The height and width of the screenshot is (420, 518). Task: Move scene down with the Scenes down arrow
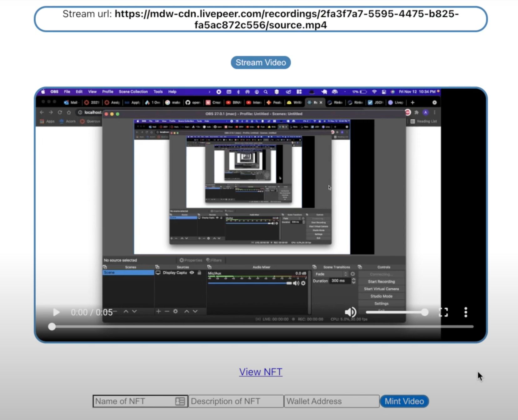135,311
